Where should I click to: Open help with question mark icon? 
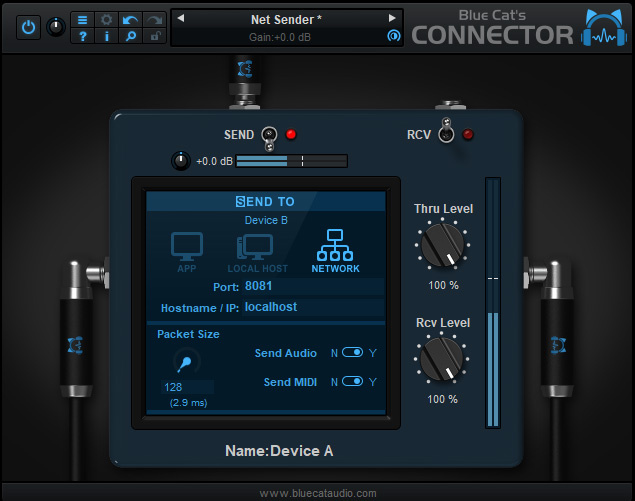(83, 36)
